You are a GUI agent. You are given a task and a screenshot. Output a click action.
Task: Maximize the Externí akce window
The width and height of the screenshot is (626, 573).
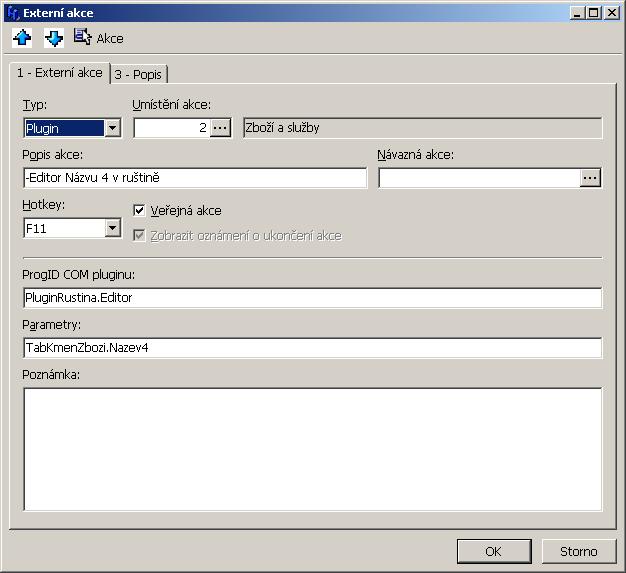coord(594,12)
